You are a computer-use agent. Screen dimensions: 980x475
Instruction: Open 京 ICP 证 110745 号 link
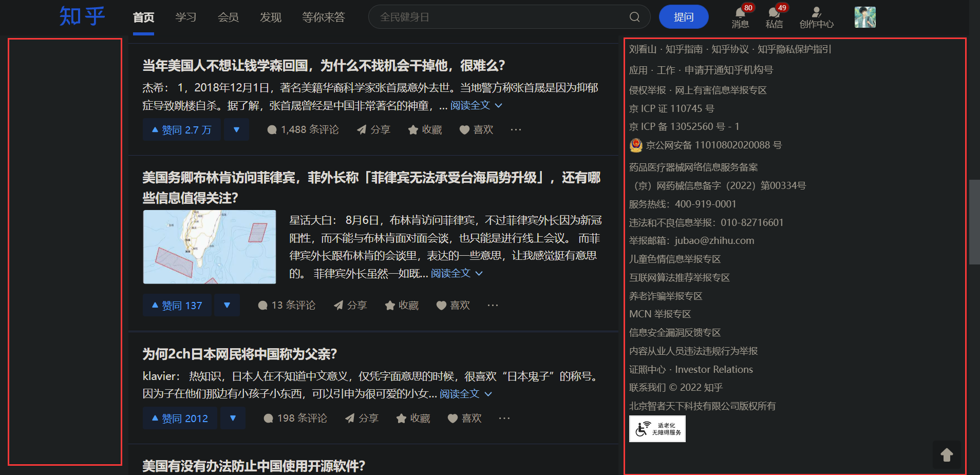pyautogui.click(x=672, y=108)
